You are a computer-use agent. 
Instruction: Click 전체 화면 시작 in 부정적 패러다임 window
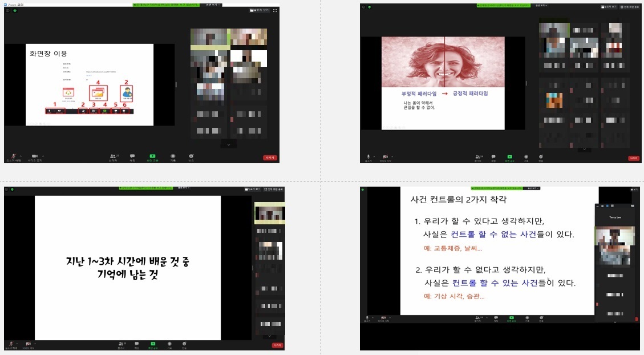coord(630,7)
